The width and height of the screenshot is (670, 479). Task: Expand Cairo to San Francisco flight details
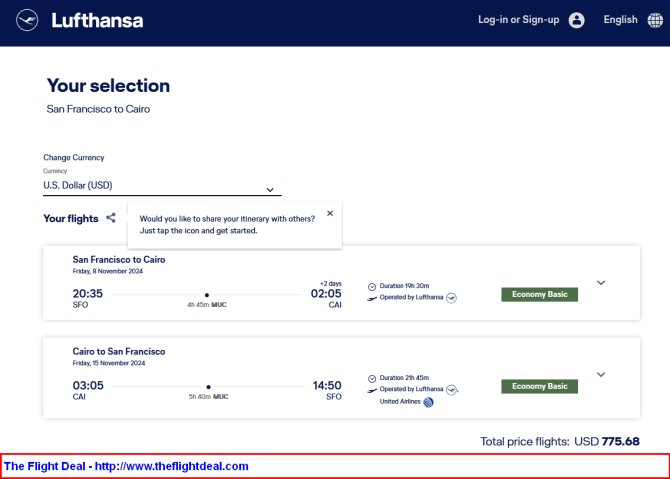coord(601,375)
